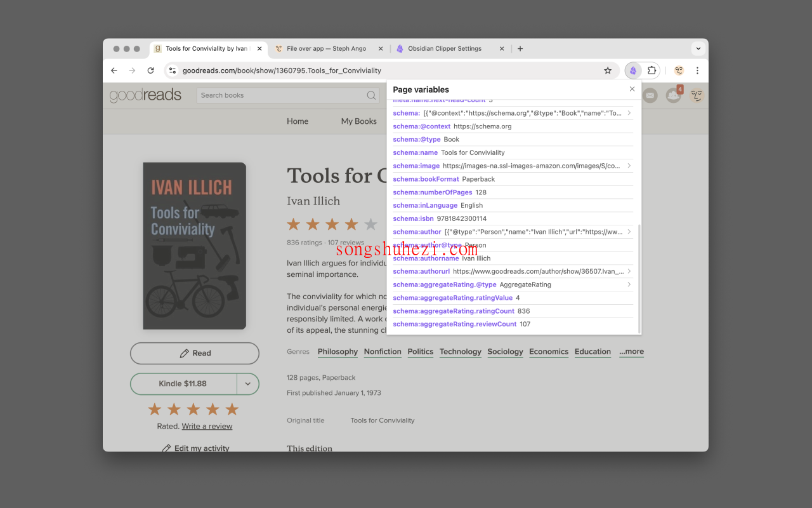Open the Extensions puzzle icon
Viewport: 812px width, 508px height.
(x=652, y=70)
